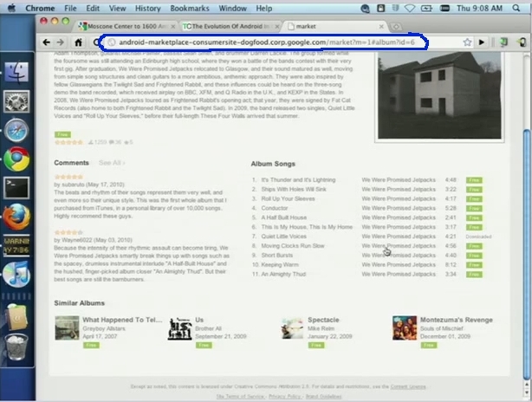Open the Apple menu
The width and height of the screenshot is (532, 402).
[11, 8]
